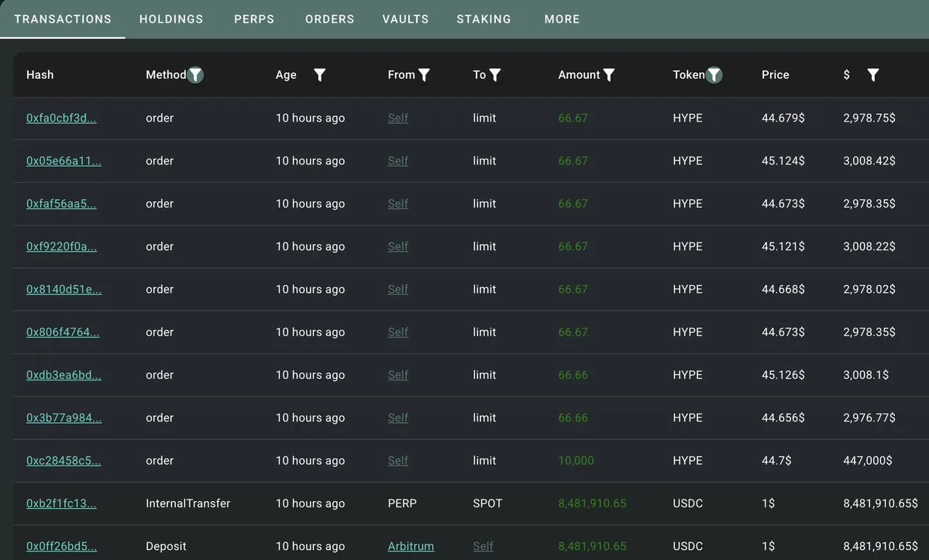
Task: Open the Orders tab
Action: (x=329, y=19)
